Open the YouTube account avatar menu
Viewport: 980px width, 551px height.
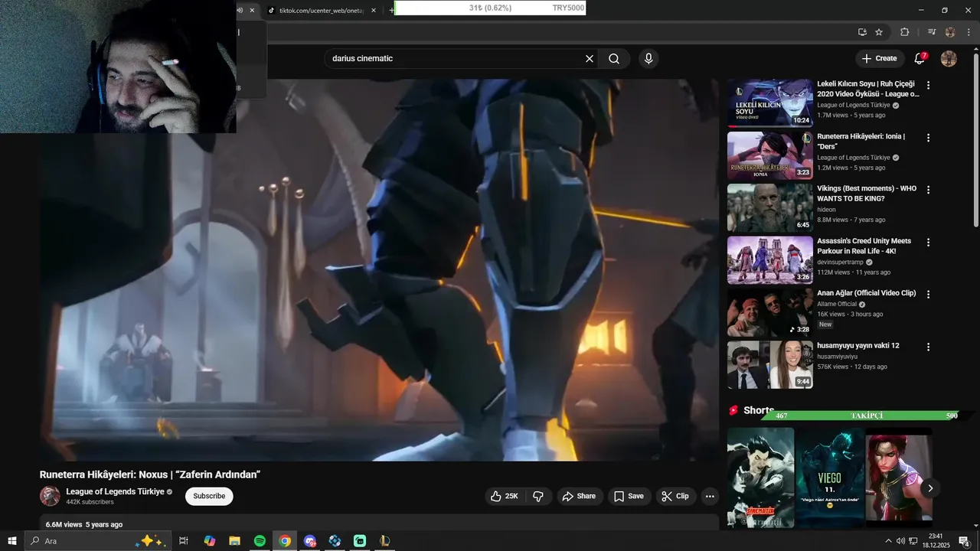pyautogui.click(x=949, y=59)
